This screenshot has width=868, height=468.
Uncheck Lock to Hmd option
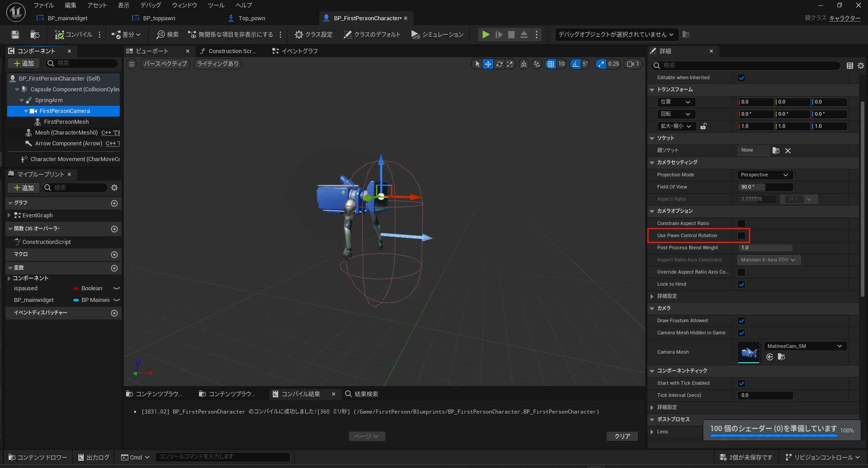pyautogui.click(x=741, y=284)
